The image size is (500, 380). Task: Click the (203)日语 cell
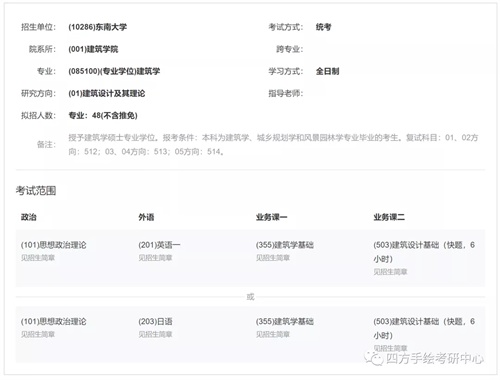155,322
